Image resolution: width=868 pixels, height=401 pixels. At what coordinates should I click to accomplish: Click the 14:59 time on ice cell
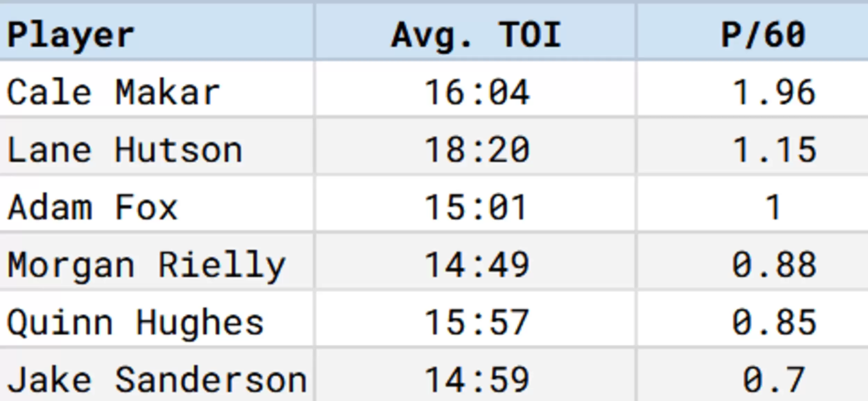pos(476,375)
